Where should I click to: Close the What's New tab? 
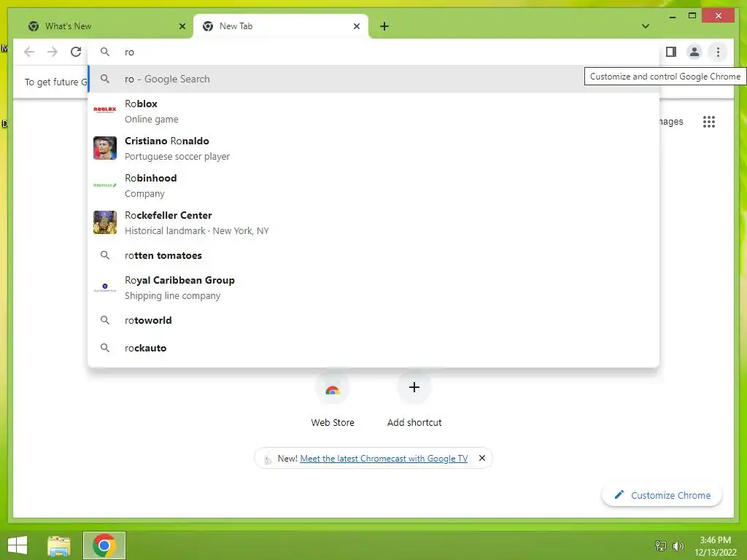click(x=182, y=26)
